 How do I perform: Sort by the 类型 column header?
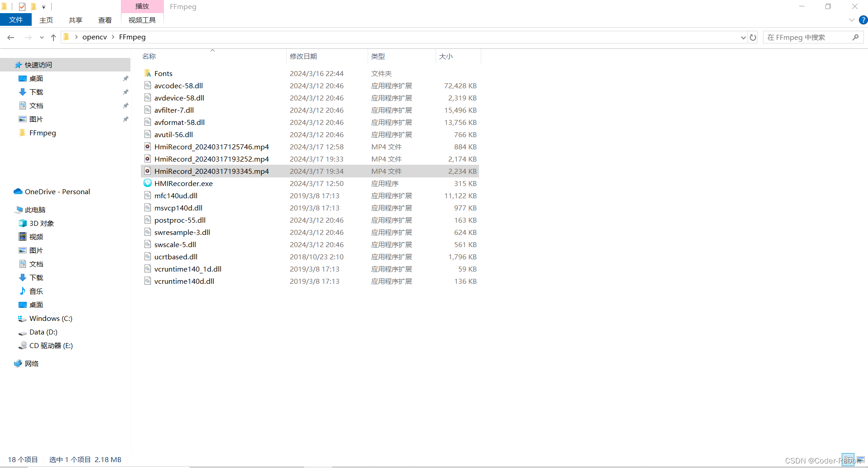[x=378, y=56]
